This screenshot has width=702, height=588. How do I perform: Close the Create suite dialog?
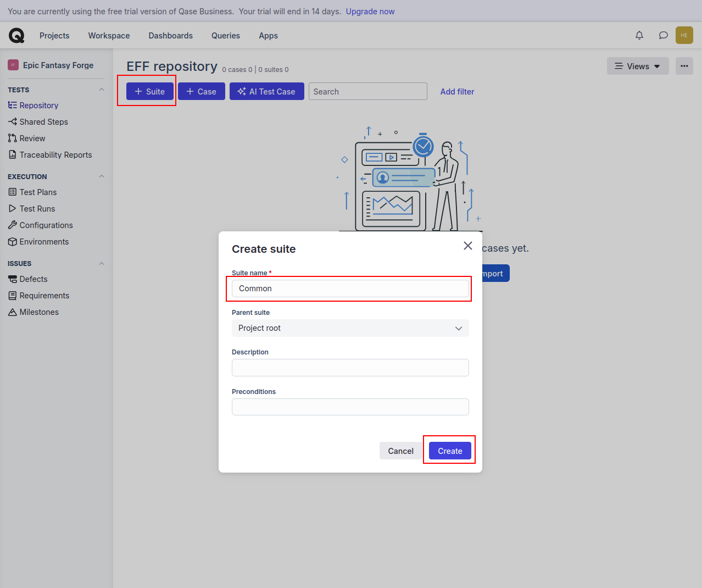click(468, 246)
